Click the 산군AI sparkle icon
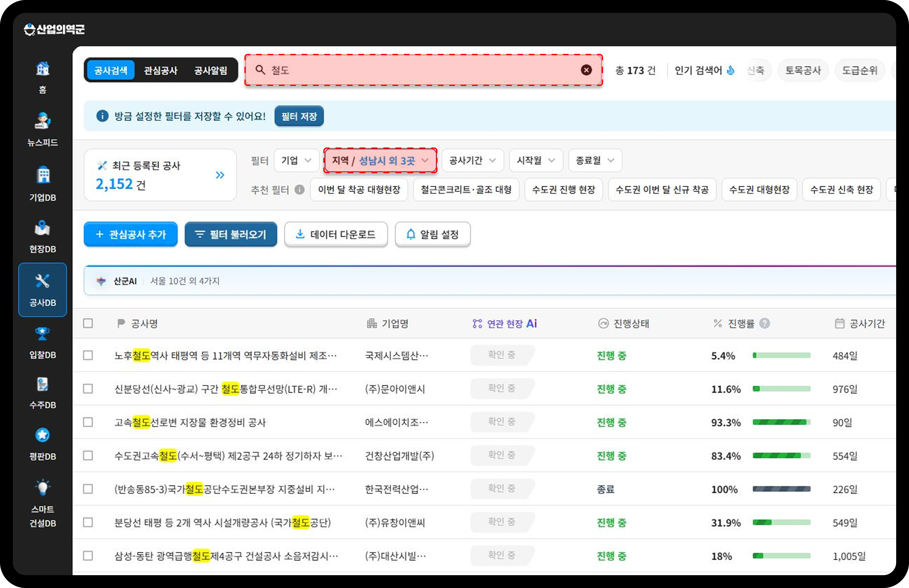This screenshot has width=909, height=588. 101,281
